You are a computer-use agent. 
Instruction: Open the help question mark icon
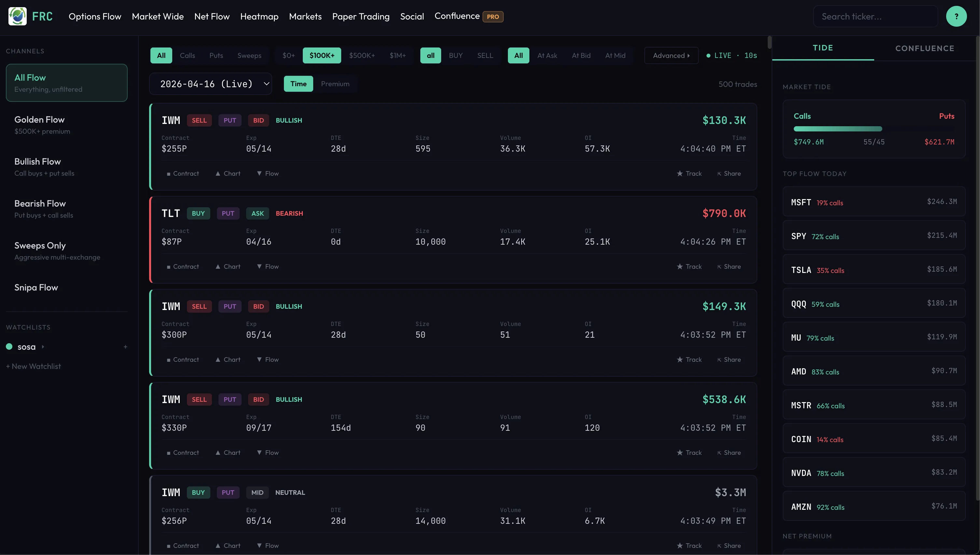point(957,16)
